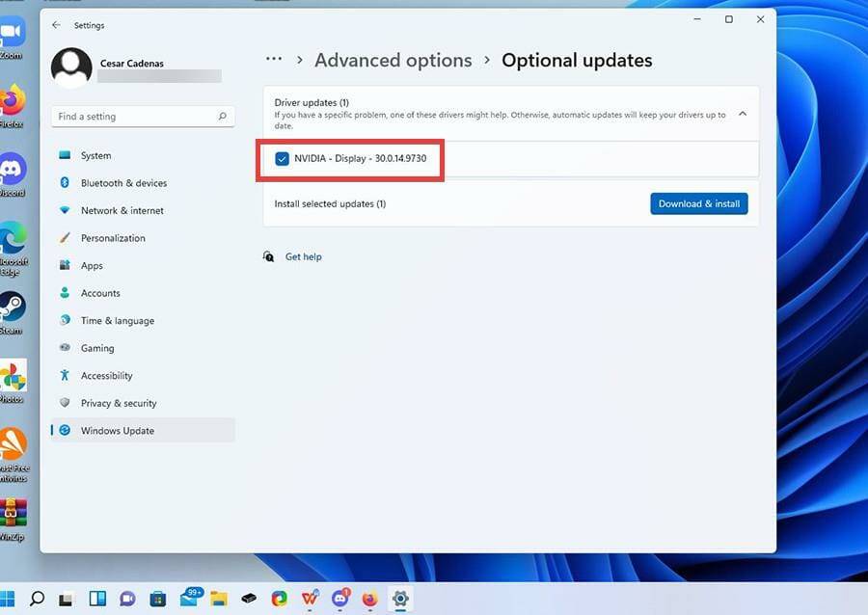
Task: Open Firefox from the taskbar
Action: click(x=369, y=599)
